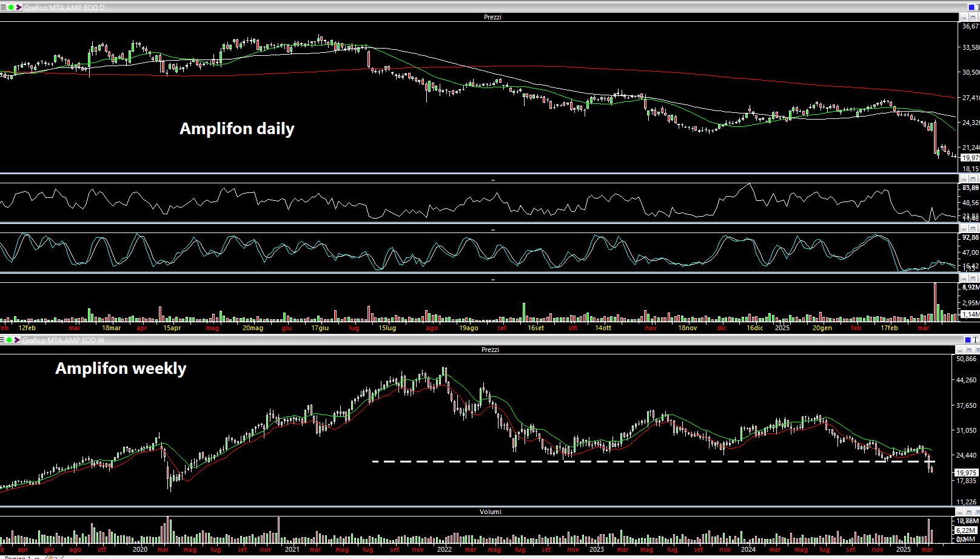Click 20gen date label on daily time axis
980x559 pixels.
pyautogui.click(x=822, y=328)
